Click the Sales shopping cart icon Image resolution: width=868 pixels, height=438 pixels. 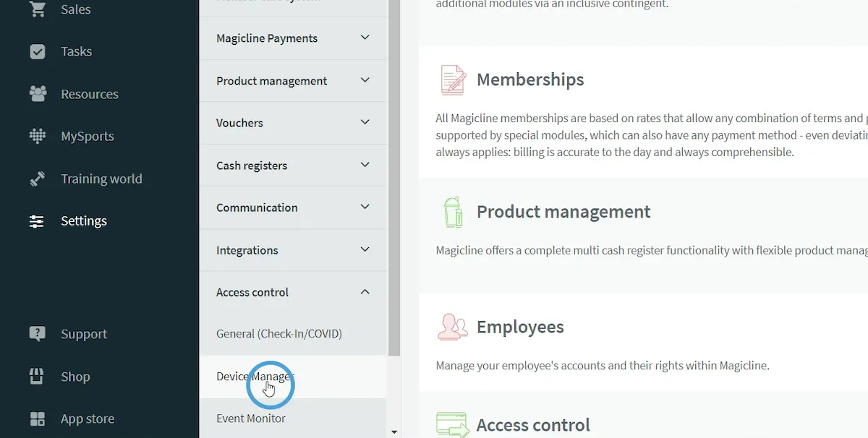37,9
